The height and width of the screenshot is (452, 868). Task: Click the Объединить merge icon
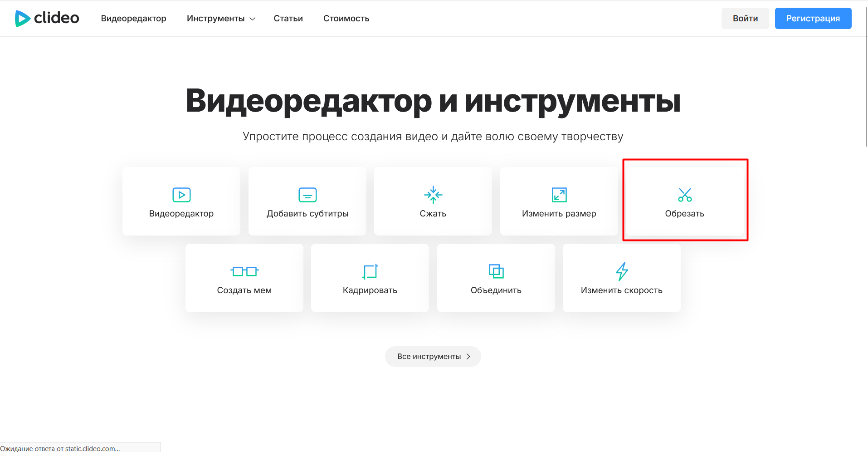[x=496, y=271]
